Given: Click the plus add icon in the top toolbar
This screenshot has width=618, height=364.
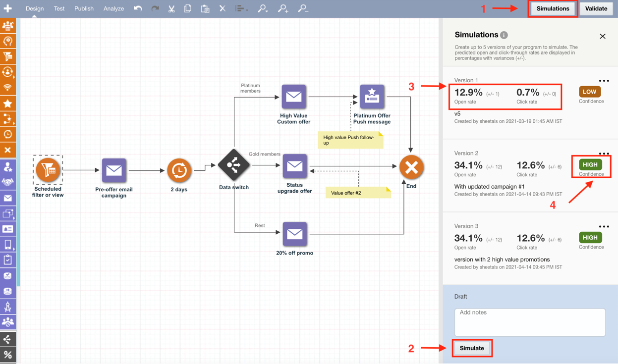Looking at the screenshot, I should click(x=8, y=8).
